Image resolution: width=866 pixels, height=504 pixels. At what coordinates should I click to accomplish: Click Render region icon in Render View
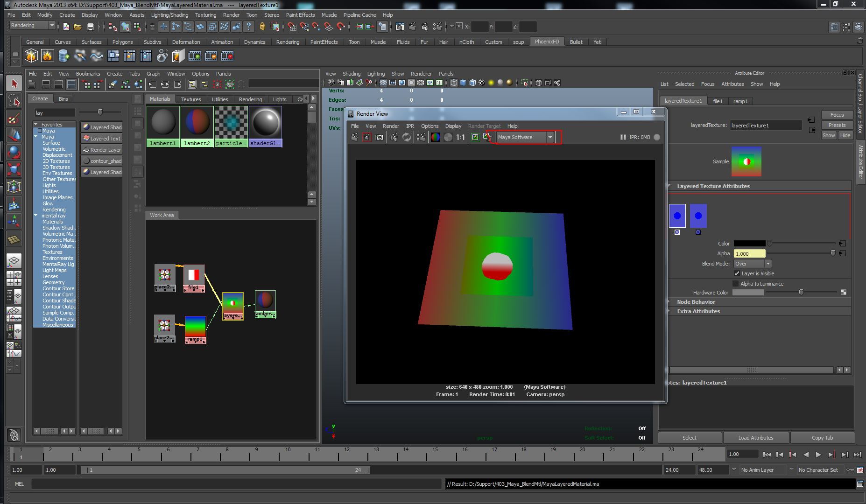pyautogui.click(x=367, y=137)
